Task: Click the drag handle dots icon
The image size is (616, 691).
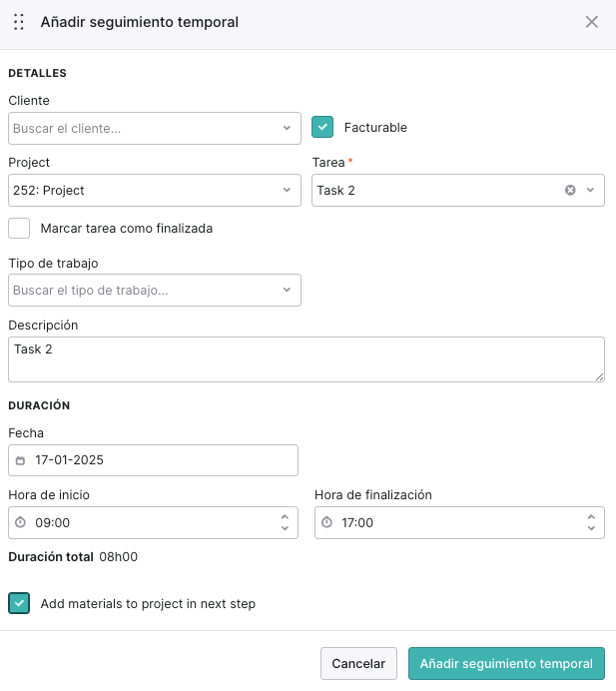Action: (x=19, y=22)
